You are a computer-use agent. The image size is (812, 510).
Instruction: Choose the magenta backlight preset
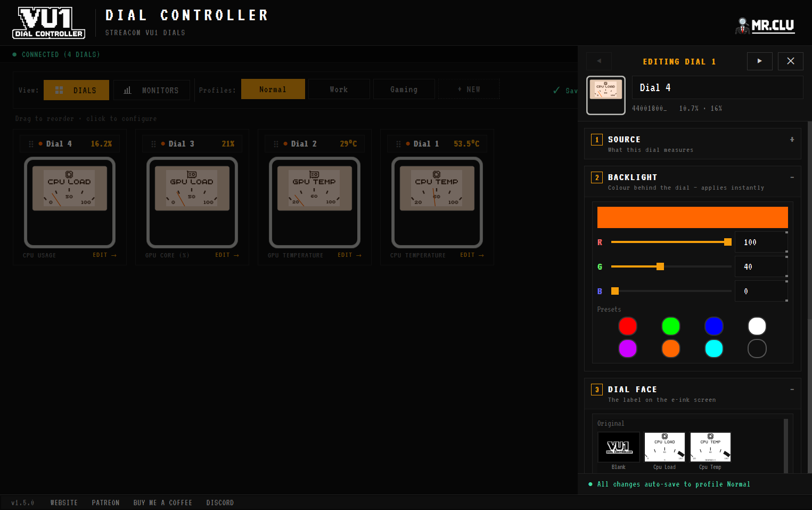[628, 349]
